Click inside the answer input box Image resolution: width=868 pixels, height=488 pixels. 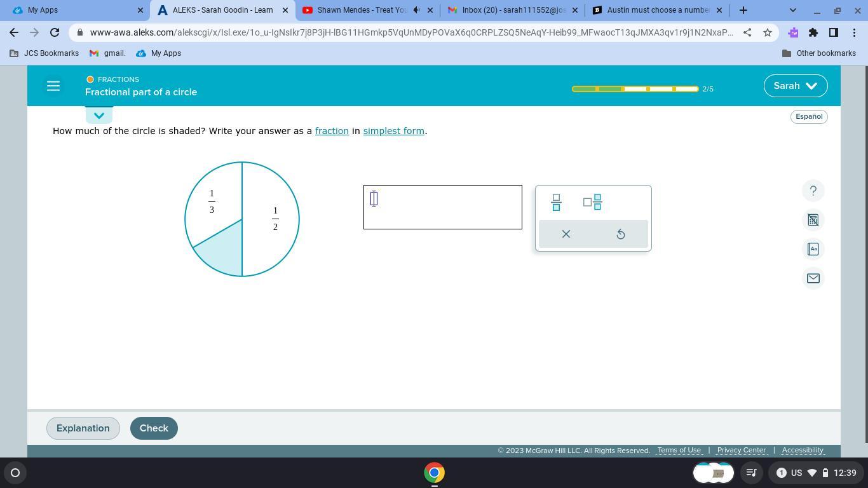click(442, 207)
